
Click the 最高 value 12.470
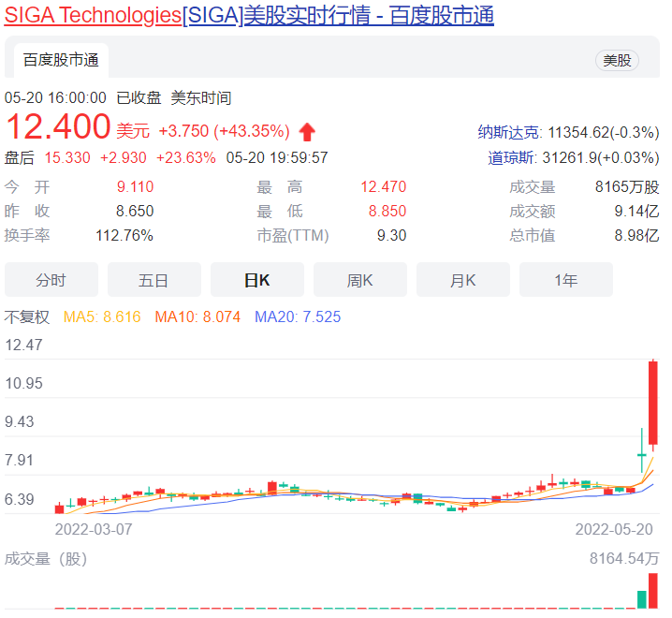383,186
